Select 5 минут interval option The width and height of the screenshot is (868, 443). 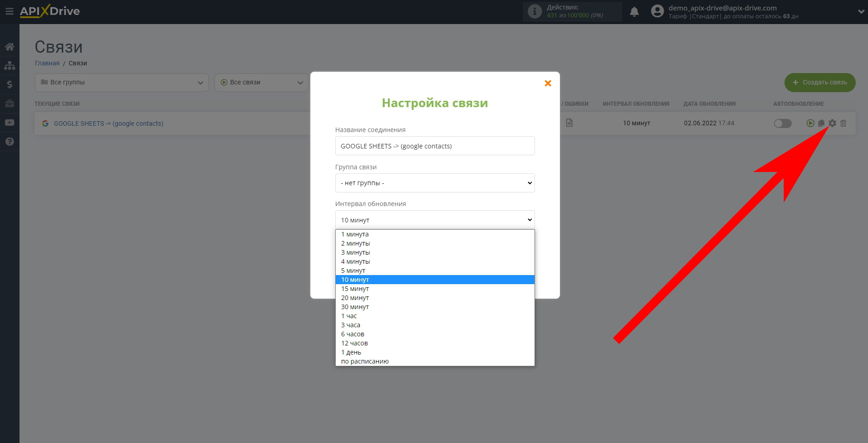click(x=435, y=271)
